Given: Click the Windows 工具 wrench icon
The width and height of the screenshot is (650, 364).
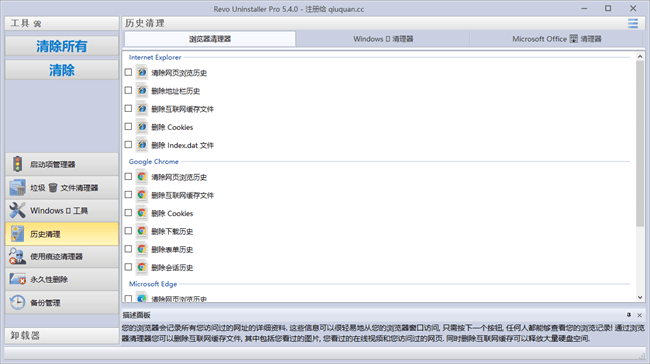Looking at the screenshot, I should click(17, 211).
